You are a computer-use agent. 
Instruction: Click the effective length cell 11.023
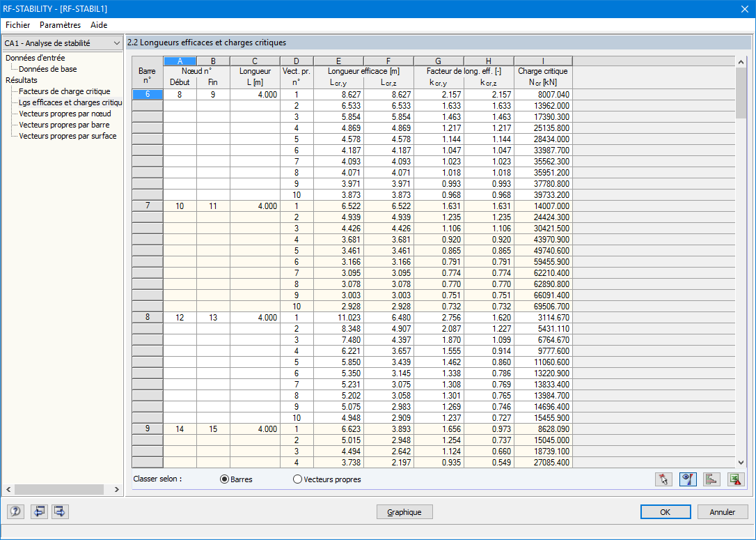click(338, 318)
